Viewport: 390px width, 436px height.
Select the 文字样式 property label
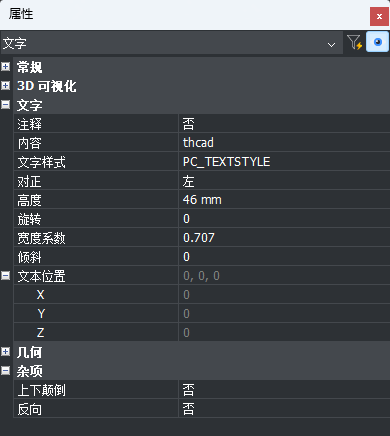point(42,162)
